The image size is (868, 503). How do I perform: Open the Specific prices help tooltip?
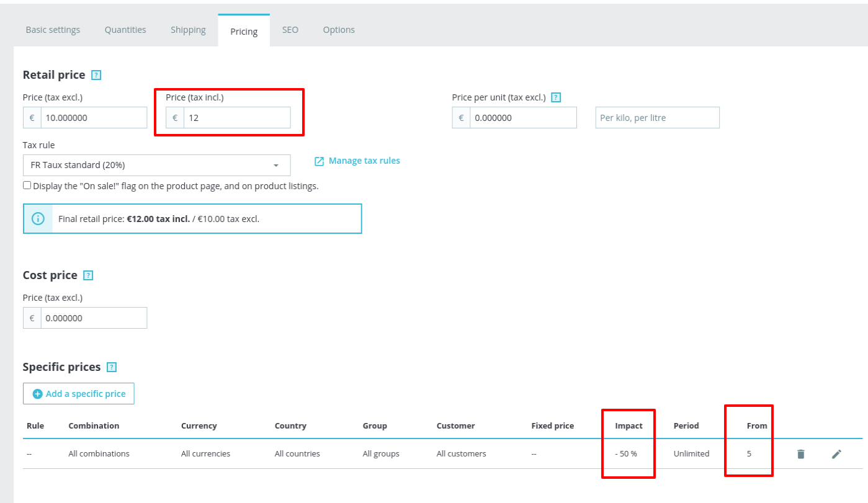tap(111, 367)
